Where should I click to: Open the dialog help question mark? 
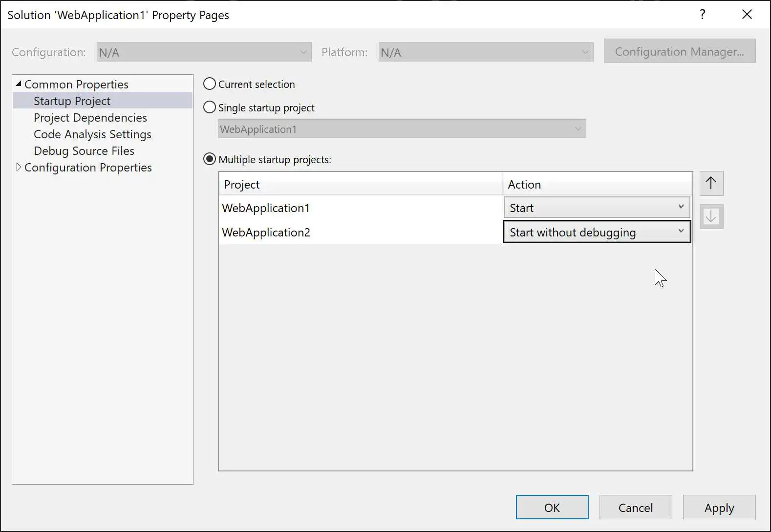[x=702, y=14]
